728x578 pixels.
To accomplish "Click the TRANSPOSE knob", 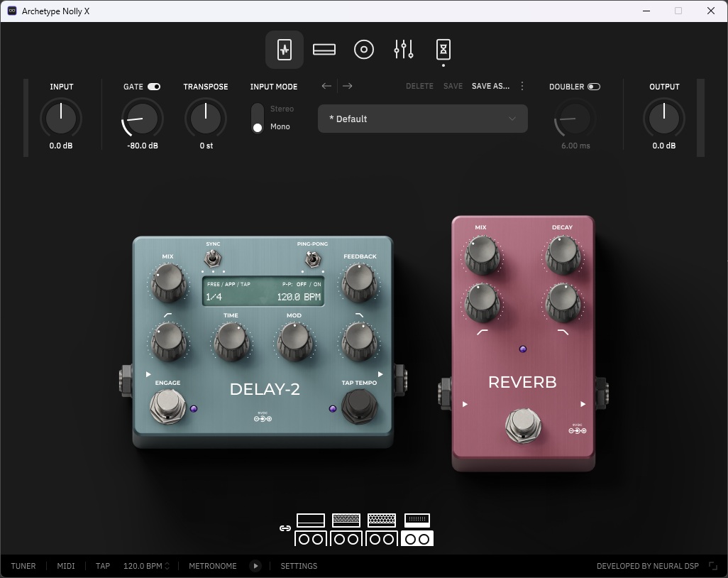I will [206, 119].
